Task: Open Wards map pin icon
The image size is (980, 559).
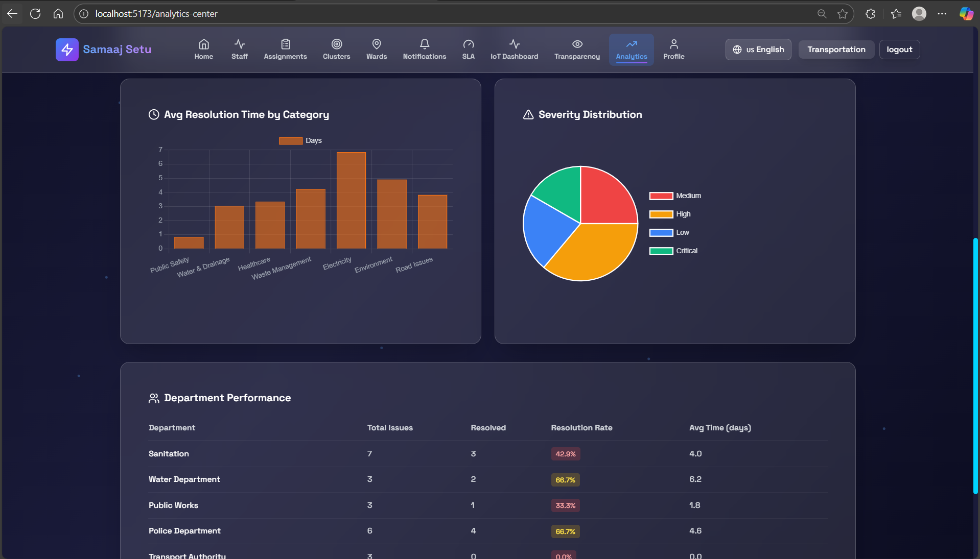Action: tap(377, 44)
